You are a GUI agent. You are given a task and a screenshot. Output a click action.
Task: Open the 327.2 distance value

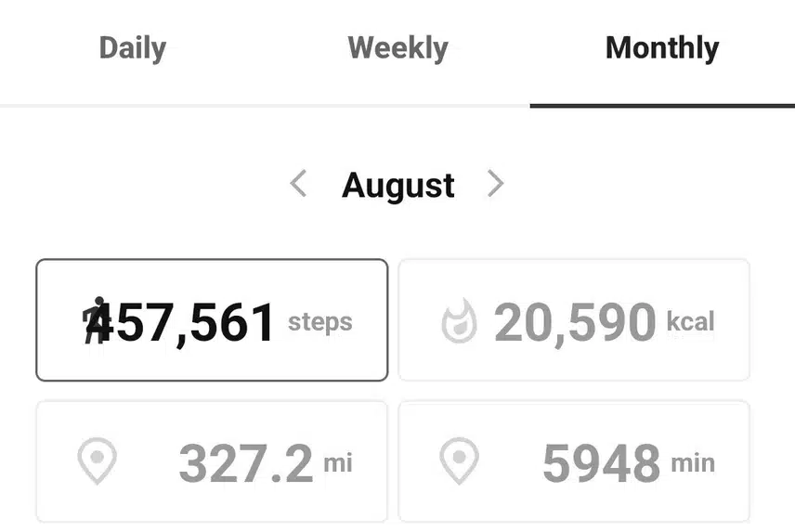pos(245,462)
